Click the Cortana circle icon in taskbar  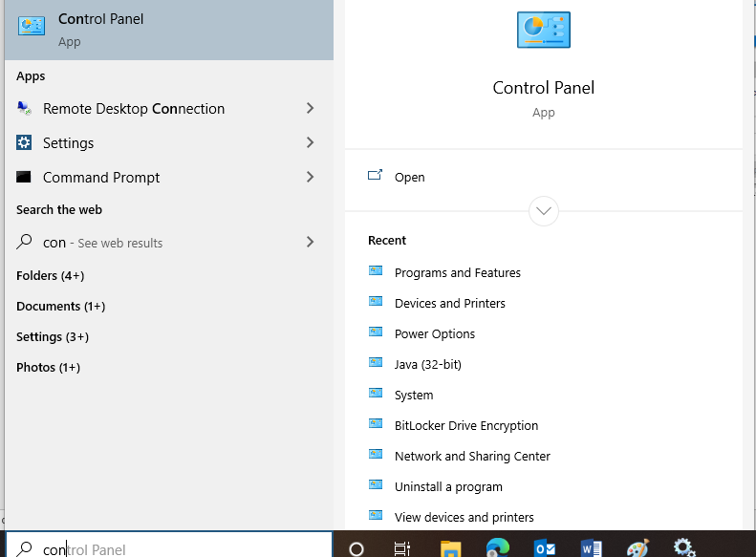pyautogui.click(x=356, y=548)
